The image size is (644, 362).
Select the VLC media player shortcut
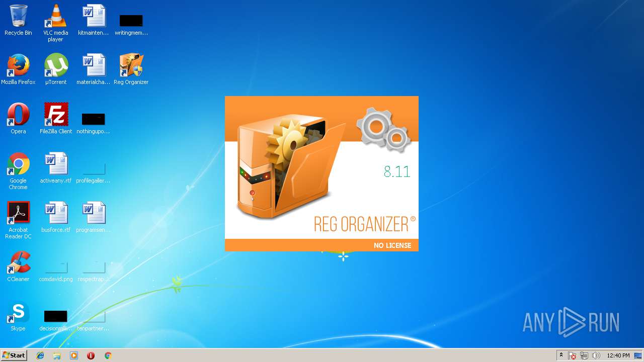(55, 23)
